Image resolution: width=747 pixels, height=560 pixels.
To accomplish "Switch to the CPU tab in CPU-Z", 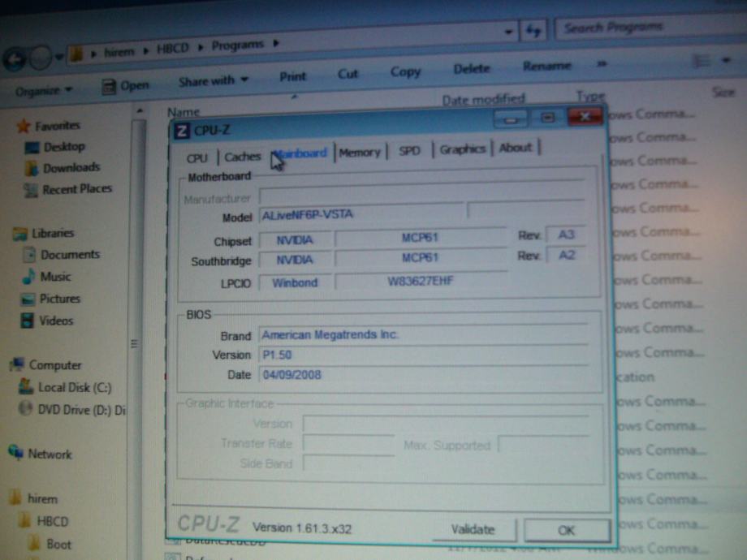I will point(196,157).
